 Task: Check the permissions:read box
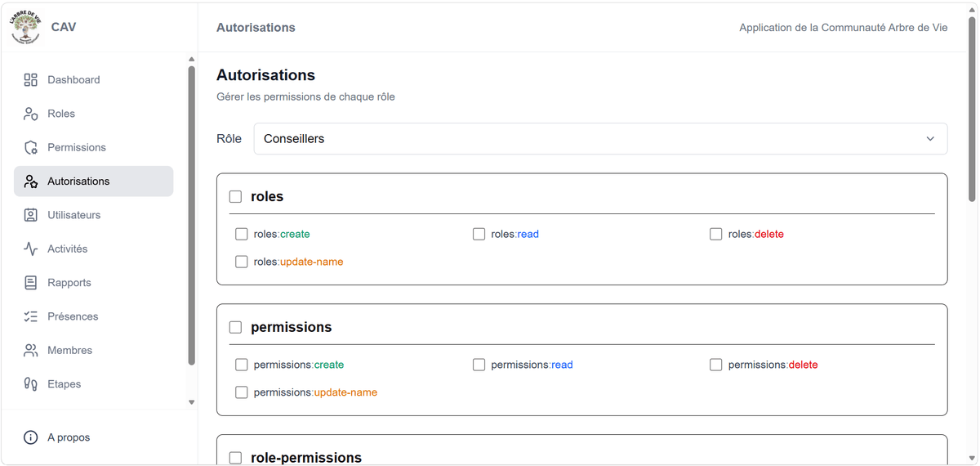(479, 365)
